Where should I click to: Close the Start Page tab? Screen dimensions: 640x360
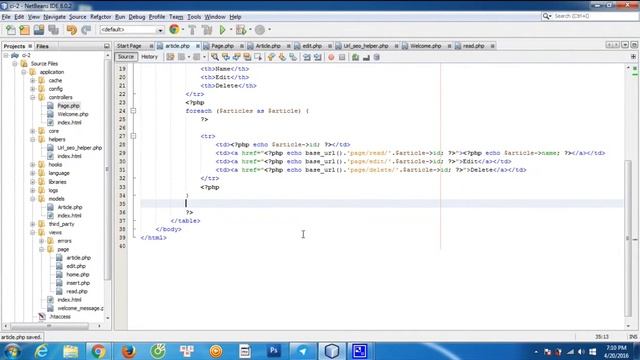click(151, 46)
